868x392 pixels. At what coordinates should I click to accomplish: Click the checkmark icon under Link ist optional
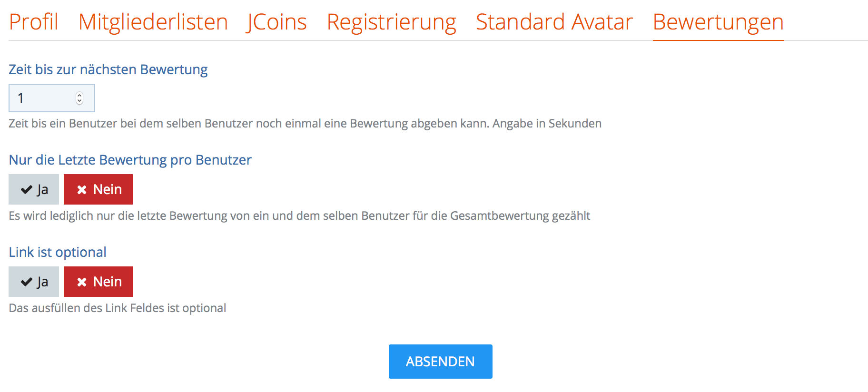(x=27, y=282)
